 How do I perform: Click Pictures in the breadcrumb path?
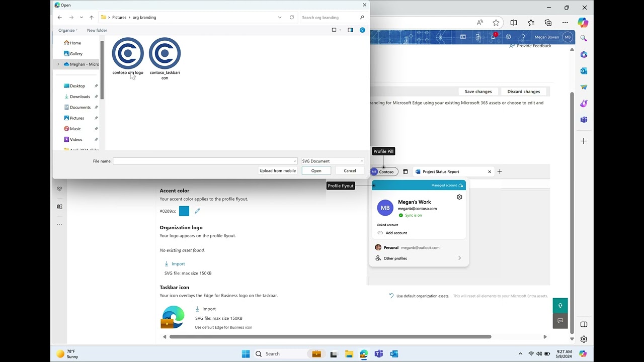pyautogui.click(x=119, y=17)
